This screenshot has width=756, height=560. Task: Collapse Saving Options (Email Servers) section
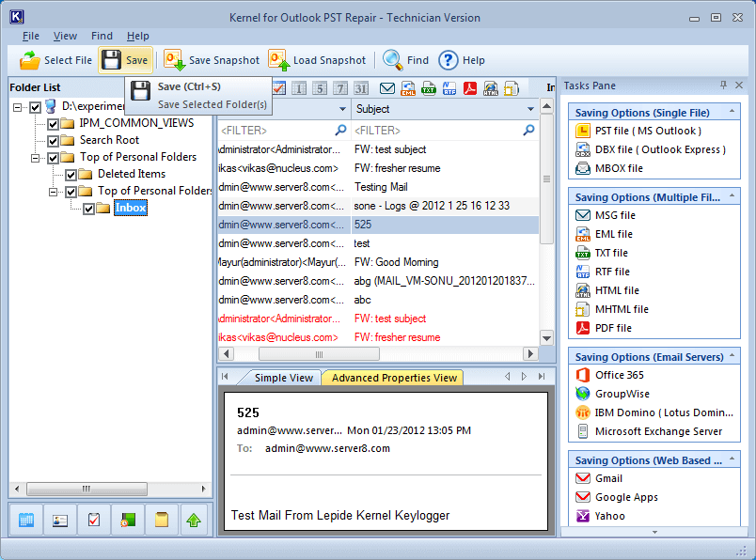click(732, 356)
